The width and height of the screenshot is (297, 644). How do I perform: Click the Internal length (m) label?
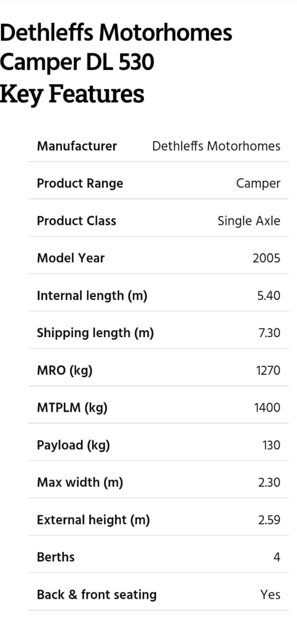[x=92, y=296]
